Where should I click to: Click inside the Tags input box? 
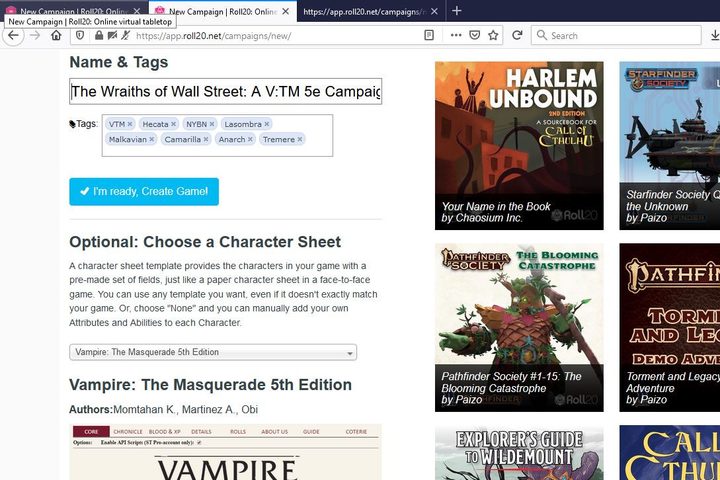click(217, 136)
